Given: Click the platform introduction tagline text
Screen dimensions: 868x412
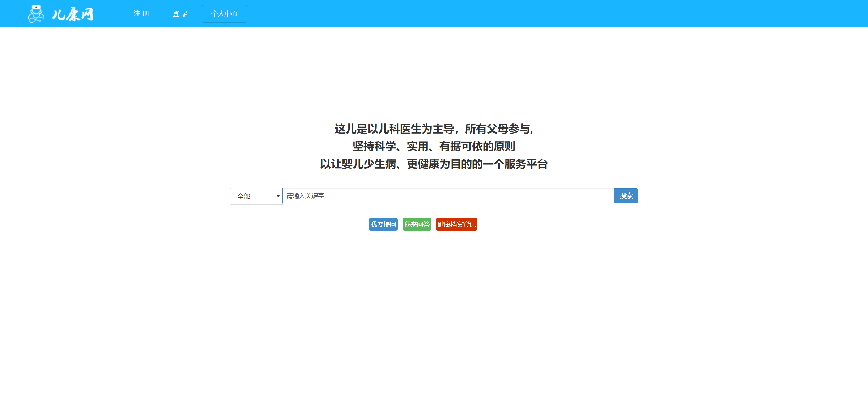Looking at the screenshot, I should 434,147.
